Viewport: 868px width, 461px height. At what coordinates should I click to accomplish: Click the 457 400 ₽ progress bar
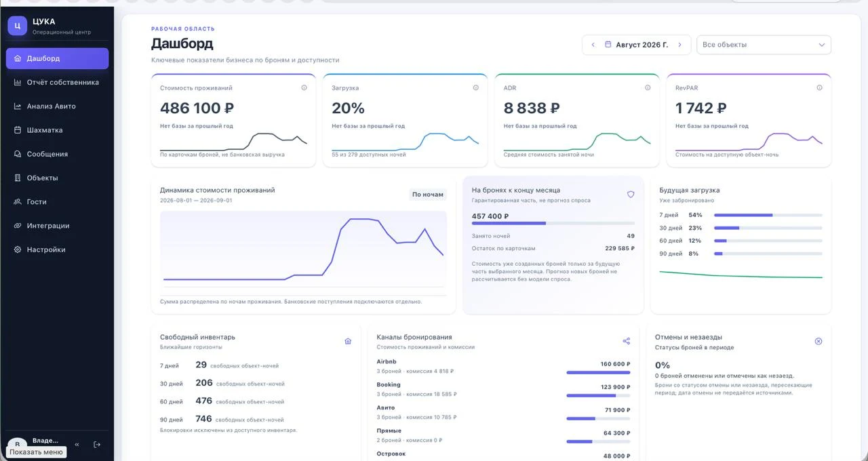(x=553, y=223)
